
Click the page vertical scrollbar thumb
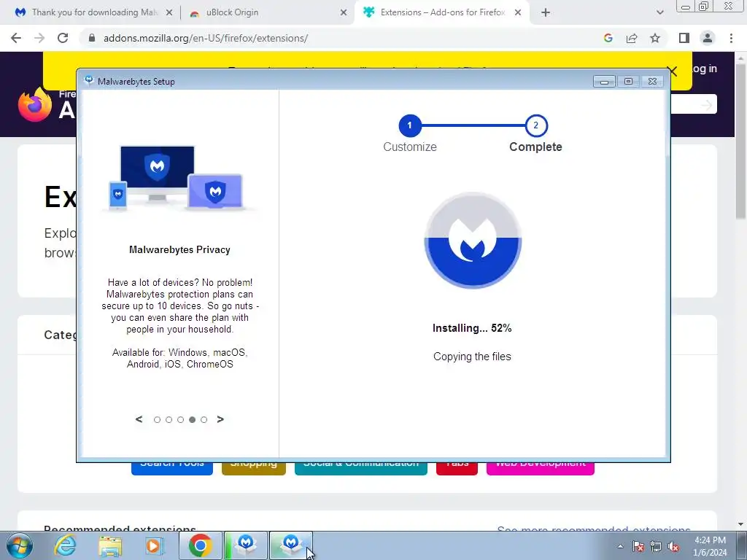pos(741,141)
